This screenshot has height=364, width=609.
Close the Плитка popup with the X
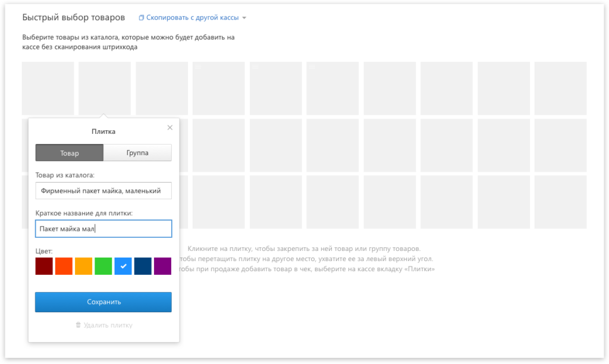pyautogui.click(x=169, y=127)
